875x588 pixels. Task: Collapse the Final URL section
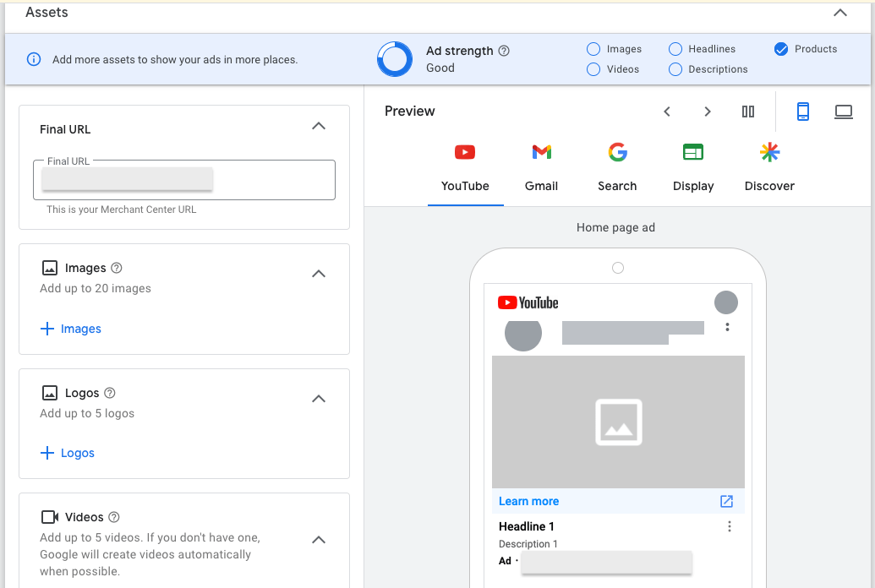(x=319, y=125)
